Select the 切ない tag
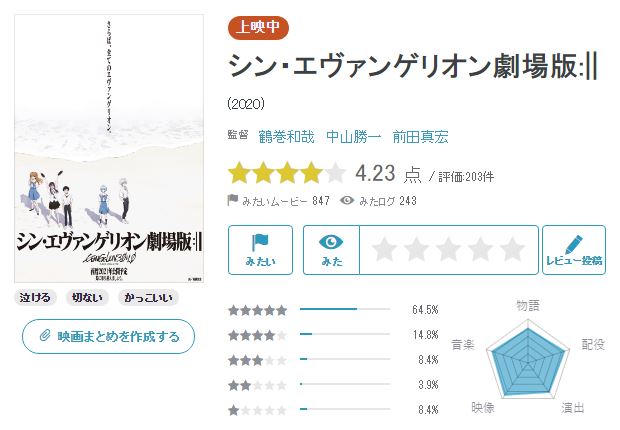This screenshot has width=620, height=430. pos(88,297)
